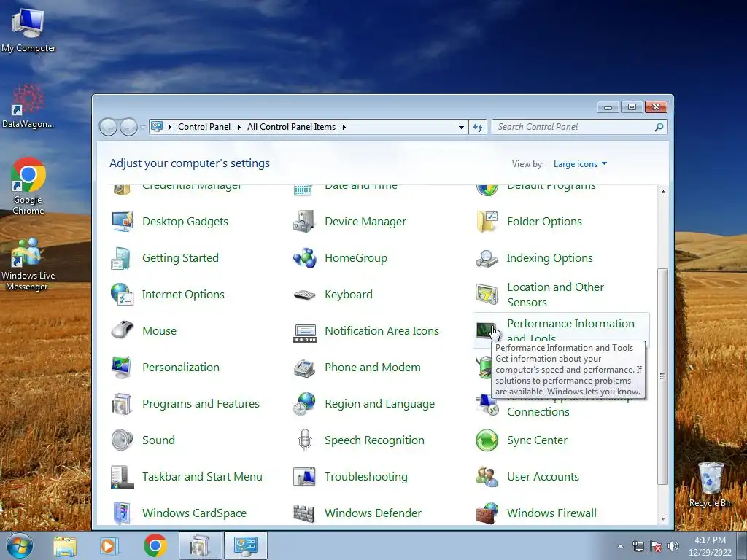The width and height of the screenshot is (747, 560).
Task: Open the Desktop Gadgets icon
Action: 122,222
